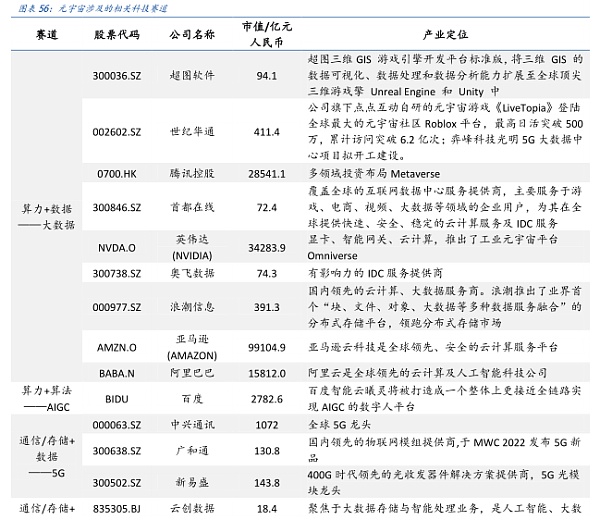Select stock code 835305.BJ
This screenshot has height=520, width=600.
(117, 509)
